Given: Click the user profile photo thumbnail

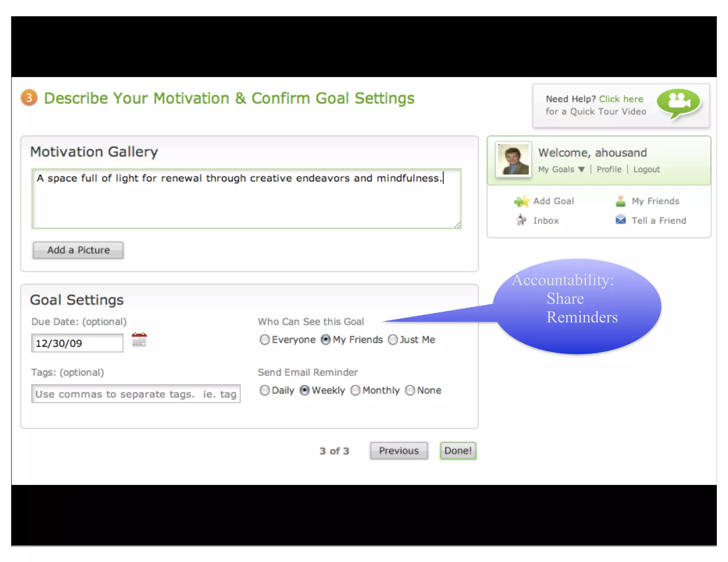Looking at the screenshot, I should coord(513,160).
